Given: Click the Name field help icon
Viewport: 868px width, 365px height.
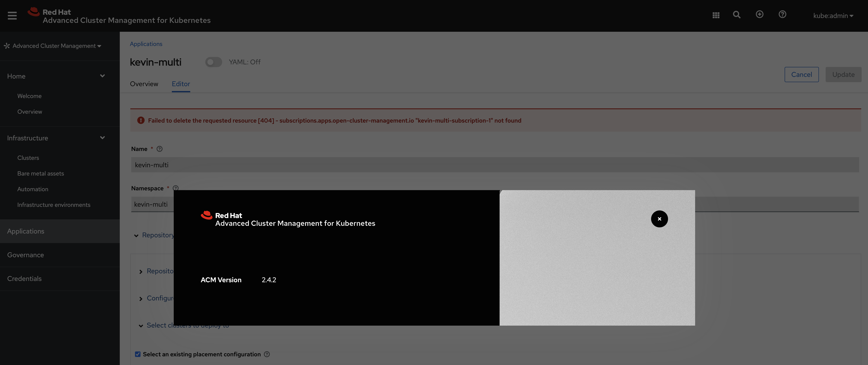Looking at the screenshot, I should coord(159,149).
